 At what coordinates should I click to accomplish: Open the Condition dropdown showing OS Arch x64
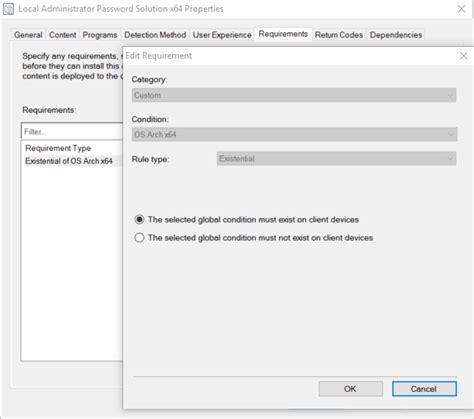[x=294, y=134]
